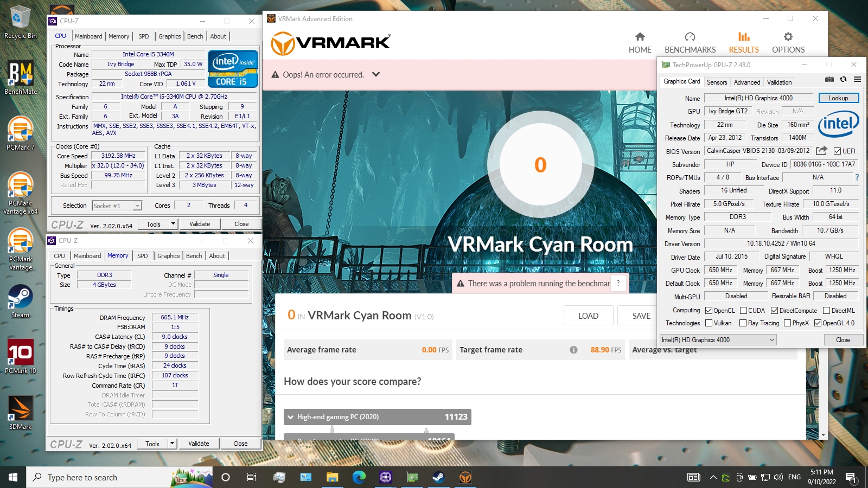Open Microsoft Edge from taskbar
The image size is (868, 488).
(359, 477)
